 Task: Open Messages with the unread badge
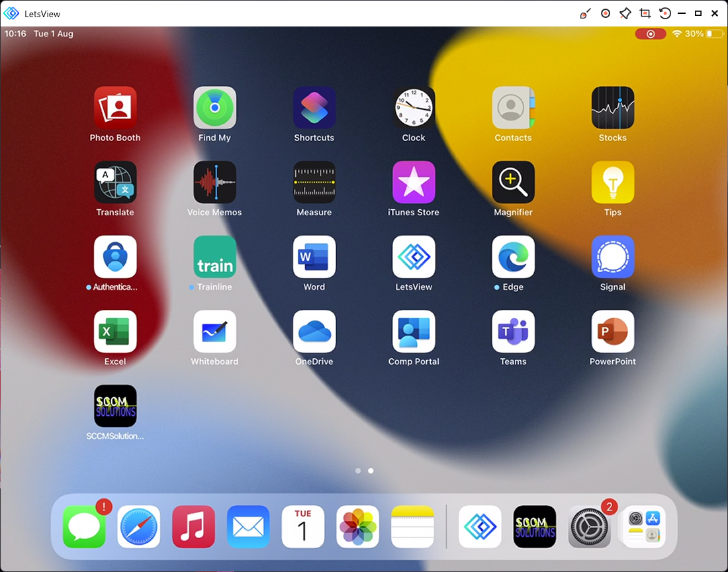tap(83, 527)
